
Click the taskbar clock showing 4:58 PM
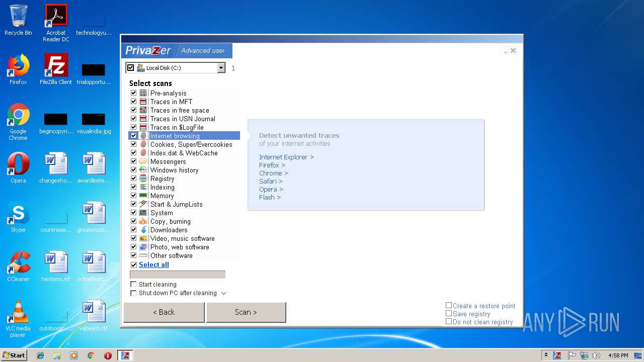pyautogui.click(x=618, y=355)
